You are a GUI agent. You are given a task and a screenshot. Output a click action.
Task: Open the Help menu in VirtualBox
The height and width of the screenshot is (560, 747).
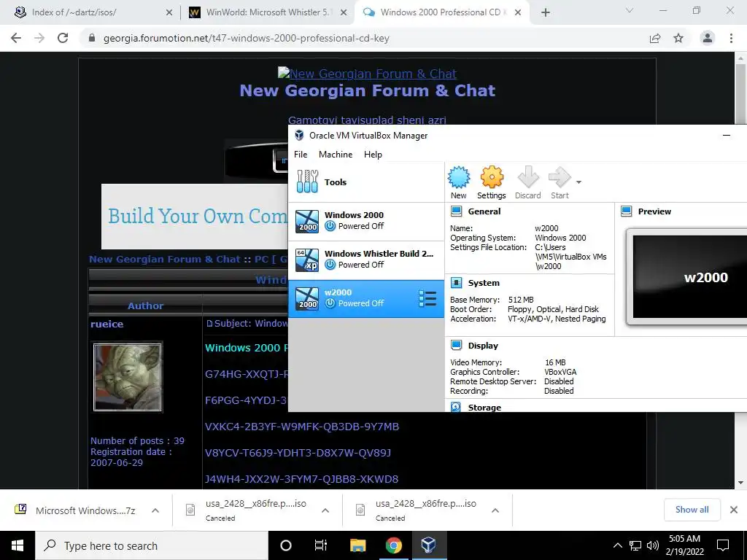pos(373,155)
